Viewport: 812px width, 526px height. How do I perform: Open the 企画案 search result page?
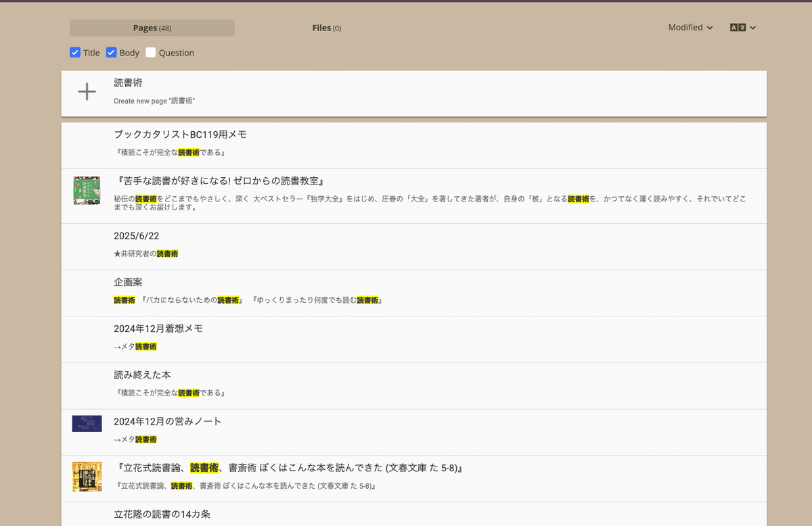129,281
